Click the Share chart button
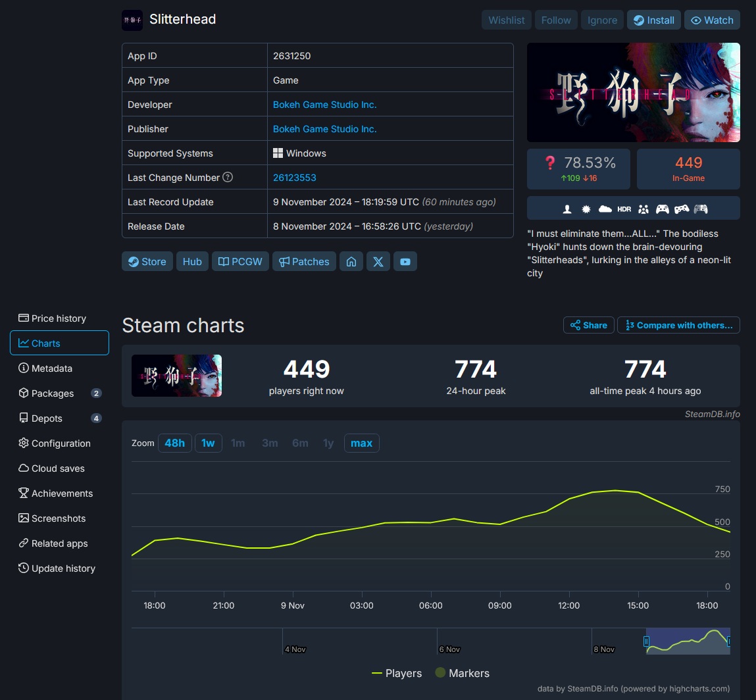Image resolution: width=756 pixels, height=700 pixels. (589, 325)
